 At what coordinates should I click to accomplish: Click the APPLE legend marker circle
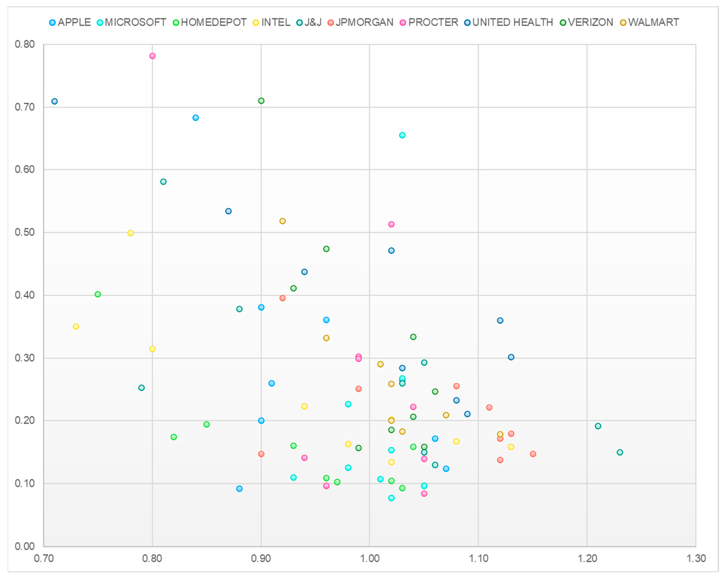52,23
